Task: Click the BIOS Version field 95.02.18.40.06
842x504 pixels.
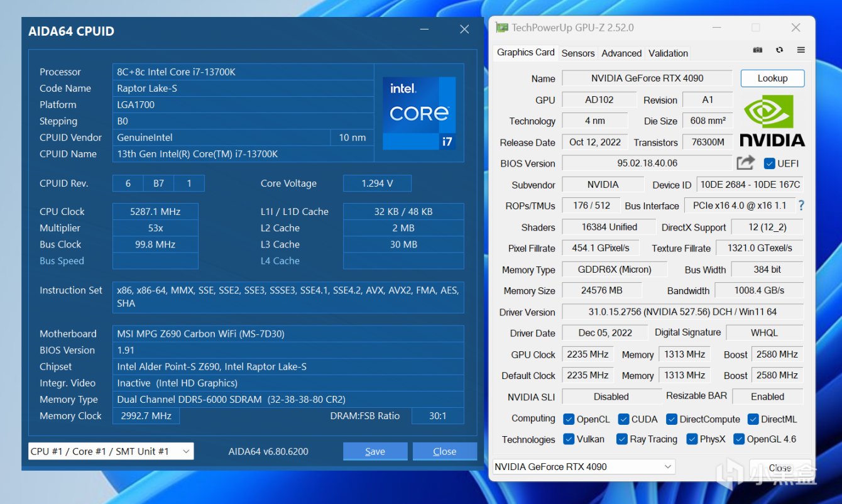Action: tap(647, 163)
